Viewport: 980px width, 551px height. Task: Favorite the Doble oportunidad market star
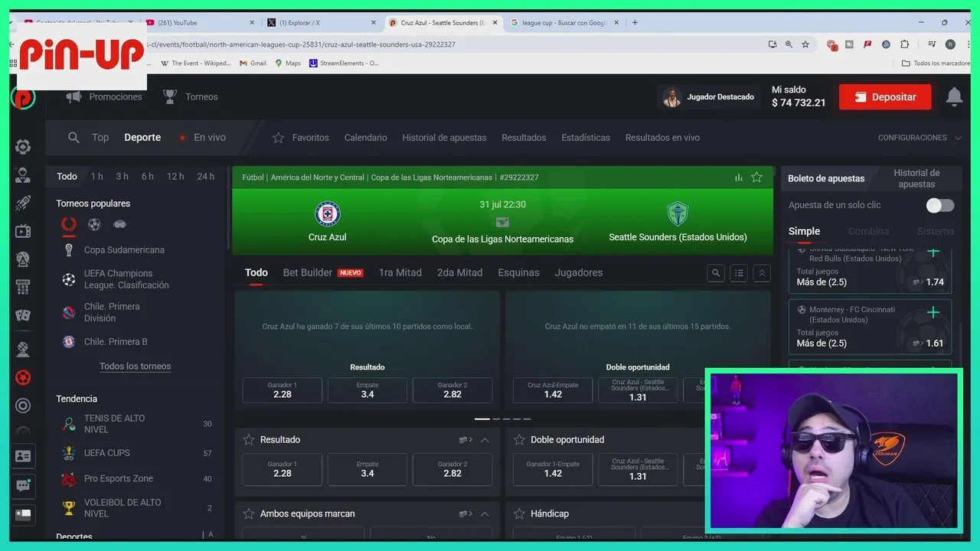coord(519,440)
